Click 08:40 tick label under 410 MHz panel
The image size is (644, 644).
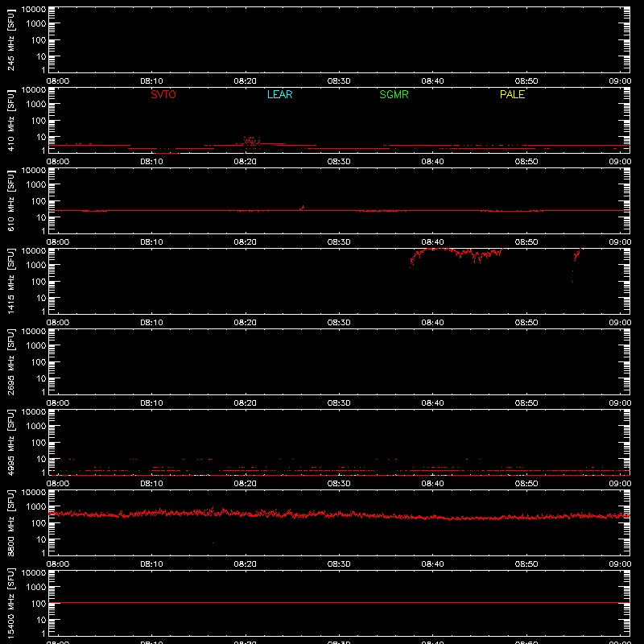tap(432, 162)
